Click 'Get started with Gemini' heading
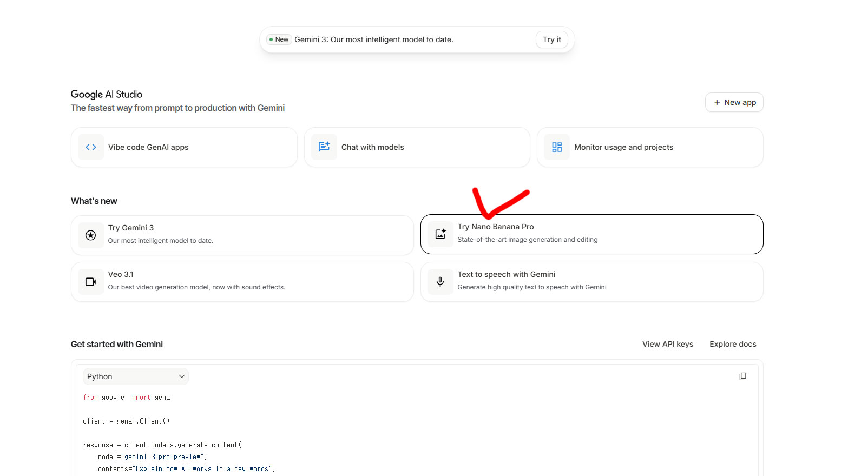Screen dimensions: 868x476 [x=117, y=344]
